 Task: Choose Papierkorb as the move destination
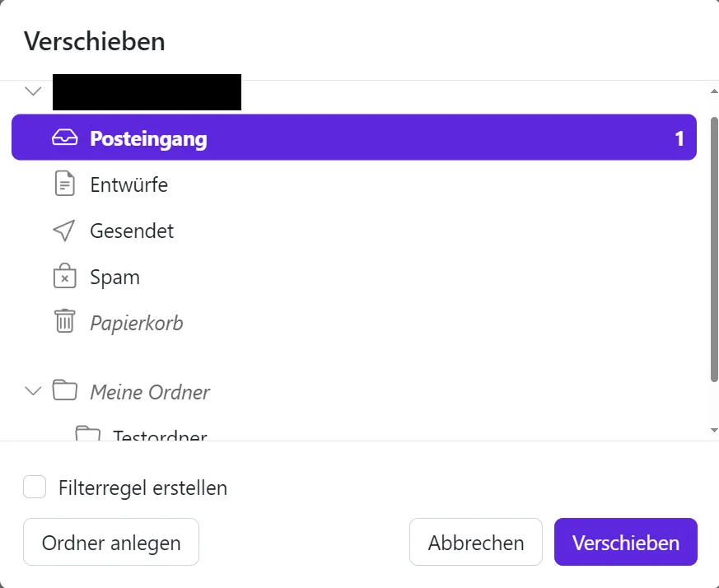(136, 322)
